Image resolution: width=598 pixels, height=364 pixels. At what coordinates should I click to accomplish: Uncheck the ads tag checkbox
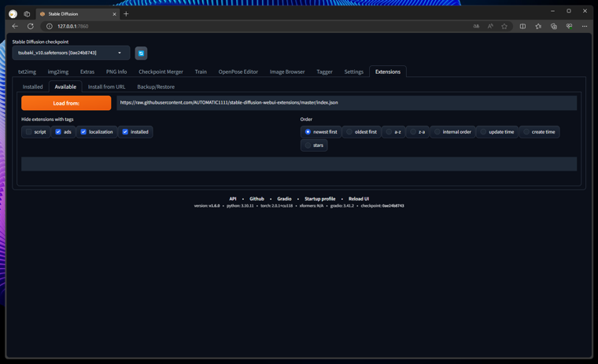tap(58, 132)
